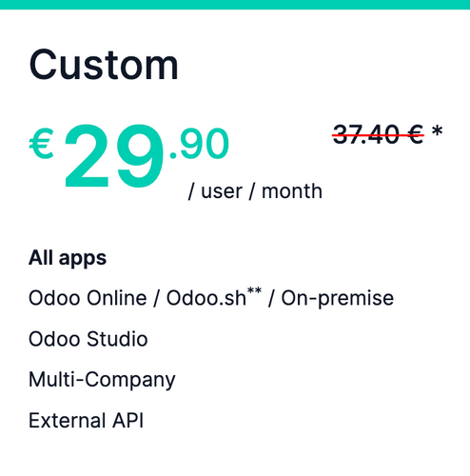Click the double-asterisk footnote after Odoo.sh
The image size is (470, 476).
coord(254,290)
